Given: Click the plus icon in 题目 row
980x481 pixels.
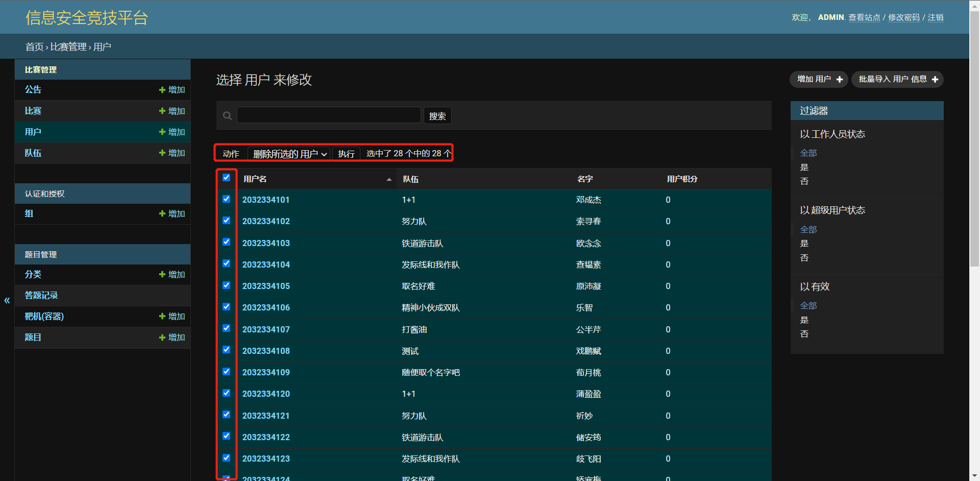Looking at the screenshot, I should click(x=162, y=337).
